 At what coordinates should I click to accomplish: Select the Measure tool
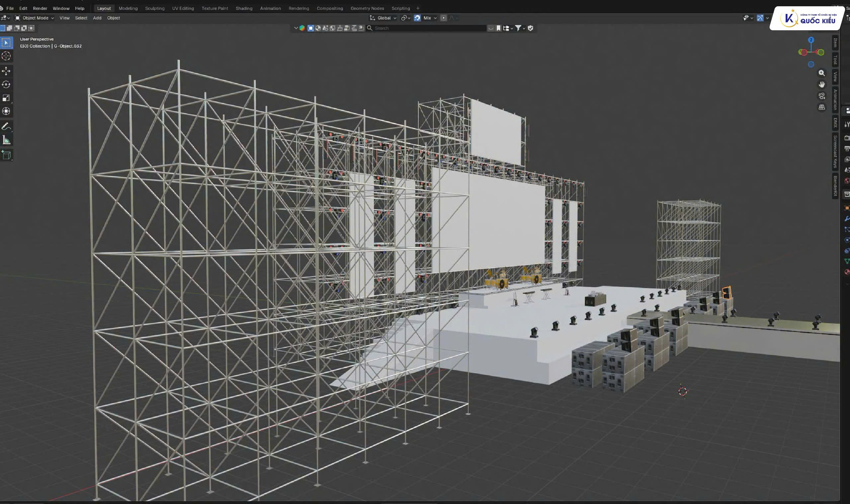coord(6,140)
